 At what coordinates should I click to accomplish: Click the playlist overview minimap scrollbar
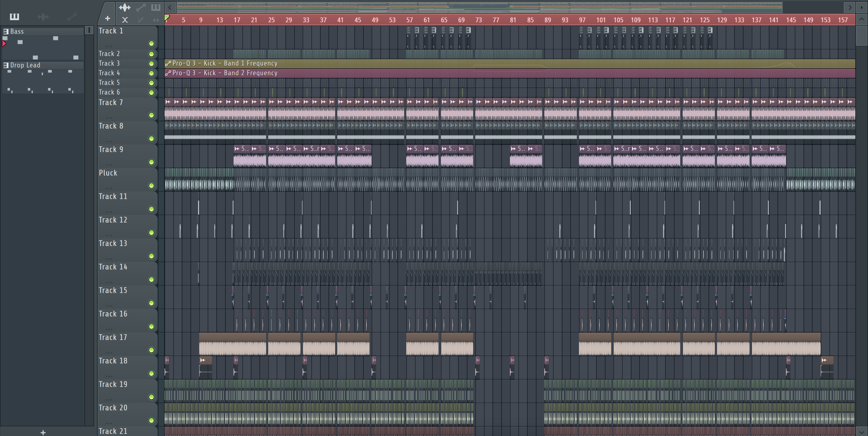pyautogui.click(x=479, y=7)
